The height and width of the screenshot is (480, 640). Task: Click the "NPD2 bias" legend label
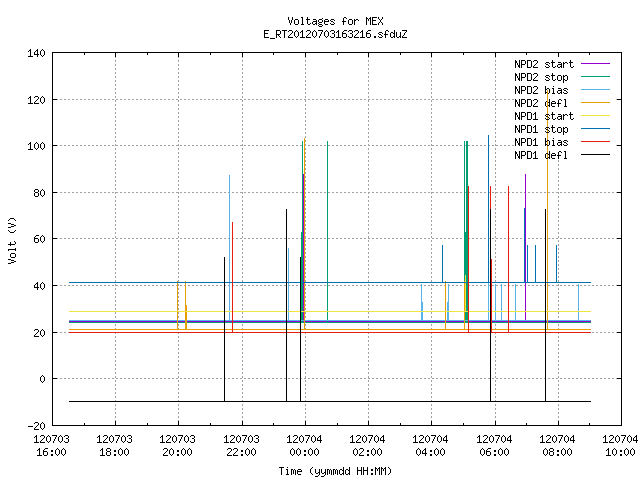coord(541,90)
